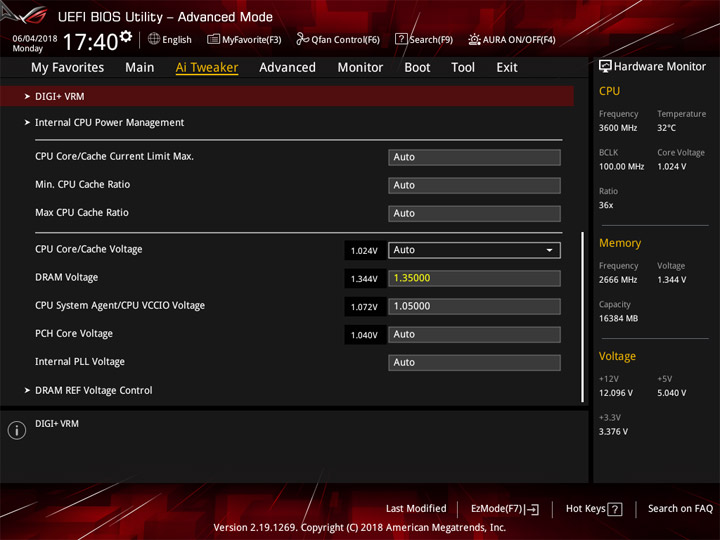This screenshot has height=540, width=720.
Task: Go to the Advanced tab
Action: (x=287, y=68)
